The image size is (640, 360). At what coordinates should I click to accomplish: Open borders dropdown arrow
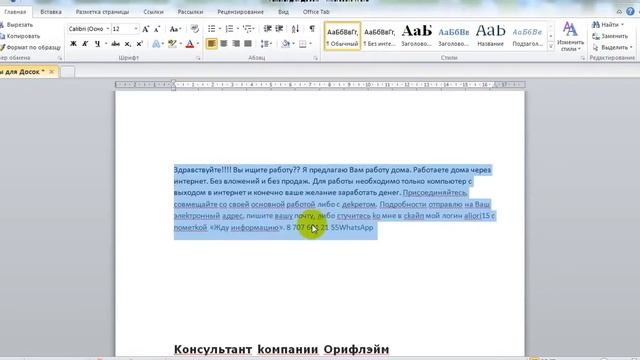(311, 44)
